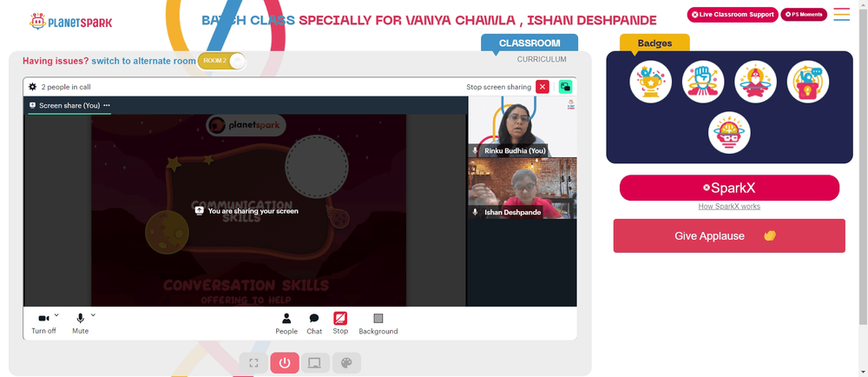Turn off the camera

[x=43, y=323]
